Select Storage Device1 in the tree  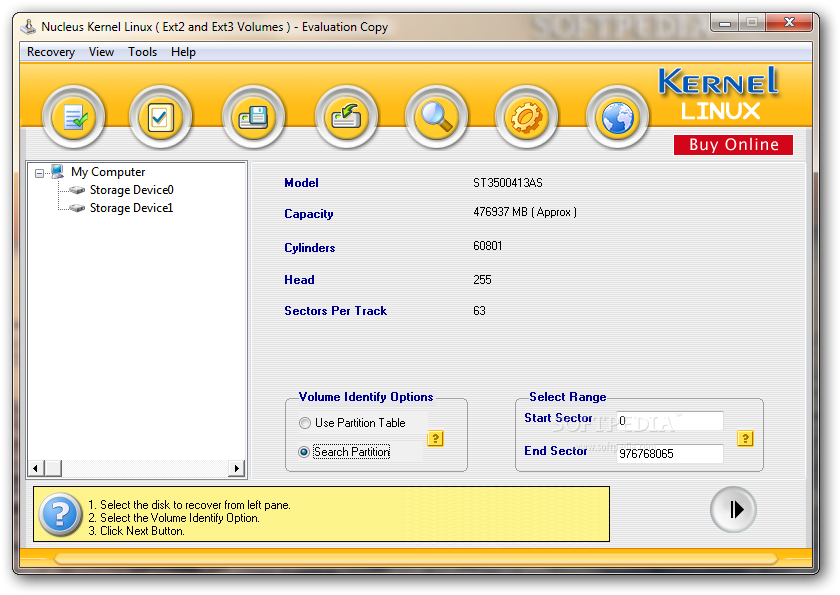pyautogui.click(x=132, y=208)
